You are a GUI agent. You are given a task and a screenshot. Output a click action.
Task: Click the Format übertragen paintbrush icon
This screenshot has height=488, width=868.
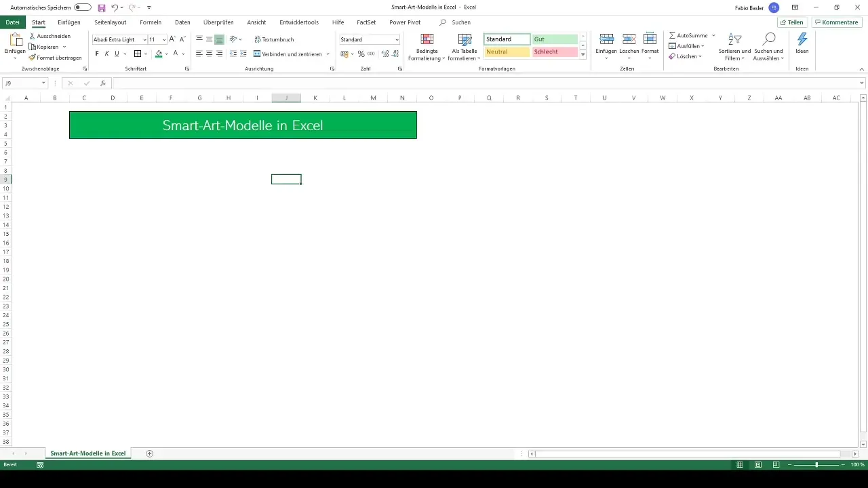pos(32,58)
